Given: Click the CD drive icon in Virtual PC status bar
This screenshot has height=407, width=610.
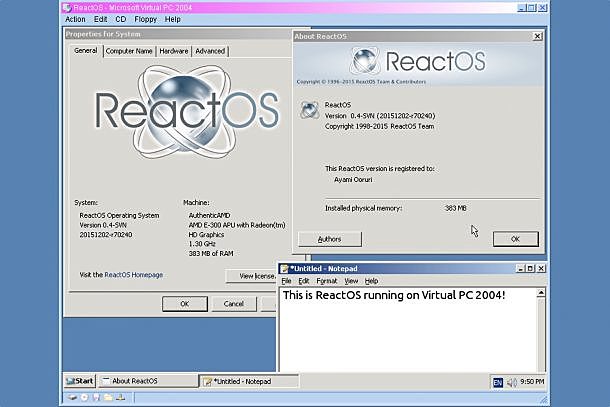Looking at the screenshot, I should 84,397.
